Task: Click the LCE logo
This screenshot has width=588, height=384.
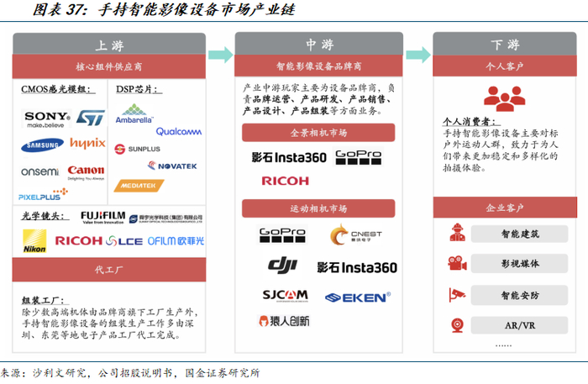Action: pyautogui.click(x=124, y=241)
